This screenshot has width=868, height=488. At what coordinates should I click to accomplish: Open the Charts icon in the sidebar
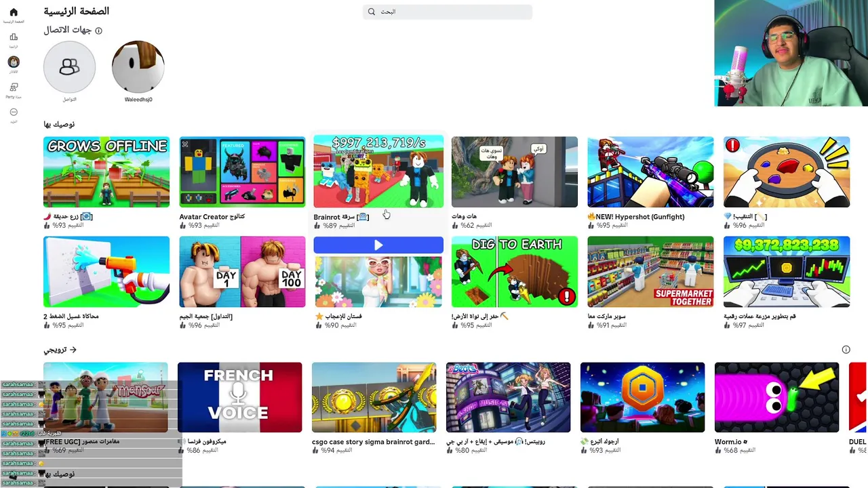[14, 37]
